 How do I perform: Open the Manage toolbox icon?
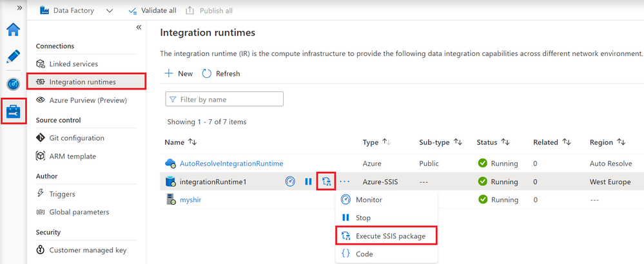[x=13, y=111]
